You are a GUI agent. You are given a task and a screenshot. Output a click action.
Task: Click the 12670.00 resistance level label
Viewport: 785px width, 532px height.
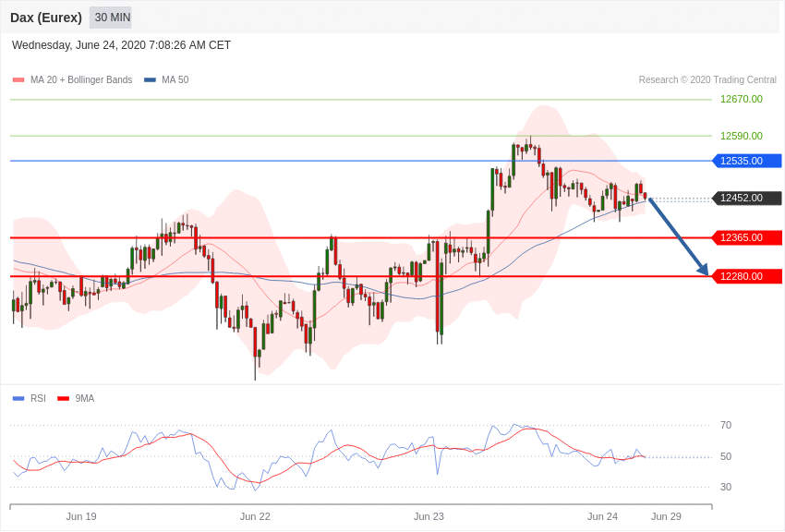[741, 99]
